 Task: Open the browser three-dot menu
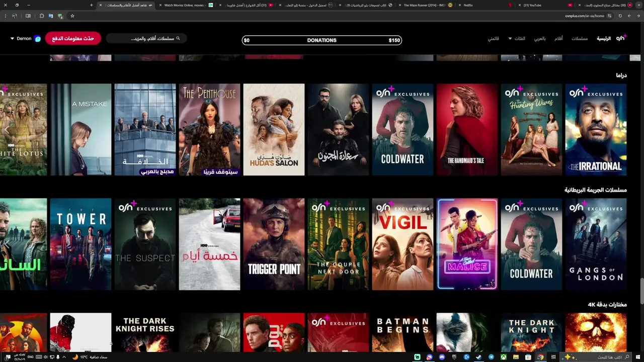pyautogui.click(x=5, y=16)
